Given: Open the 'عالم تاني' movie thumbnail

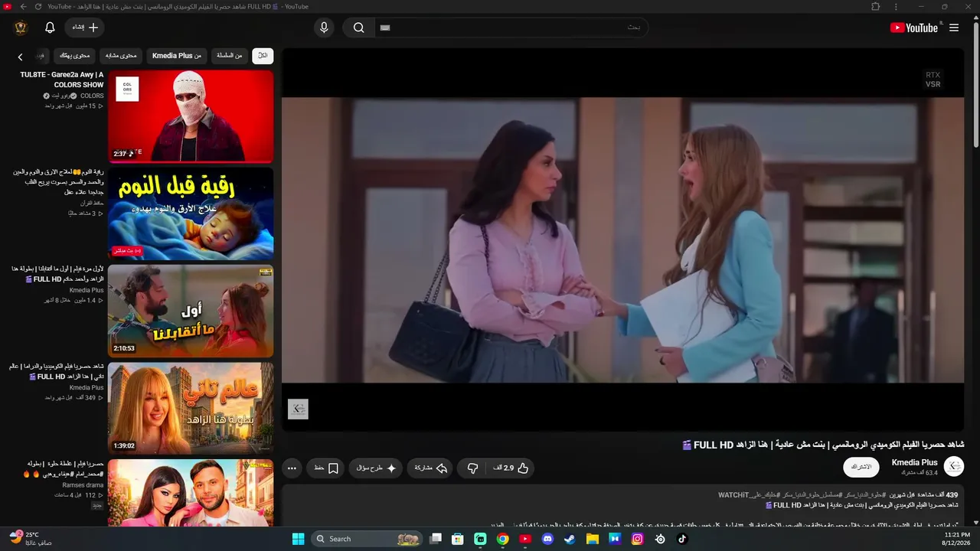Looking at the screenshot, I should click(191, 408).
